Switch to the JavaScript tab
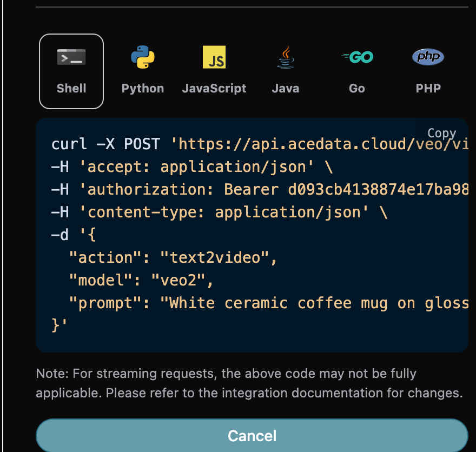Screen dimensions: 476x452 (214, 71)
